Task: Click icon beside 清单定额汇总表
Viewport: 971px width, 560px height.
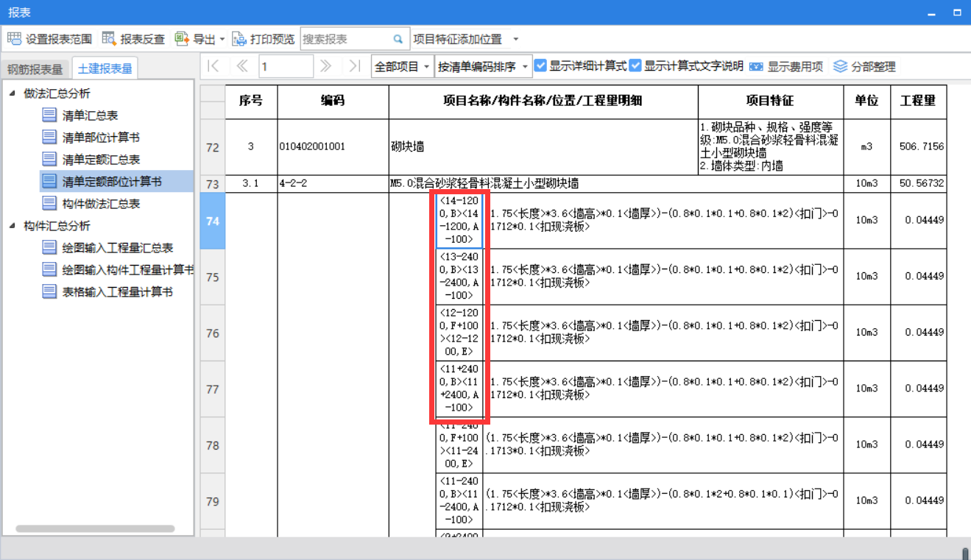Action: coord(49,159)
